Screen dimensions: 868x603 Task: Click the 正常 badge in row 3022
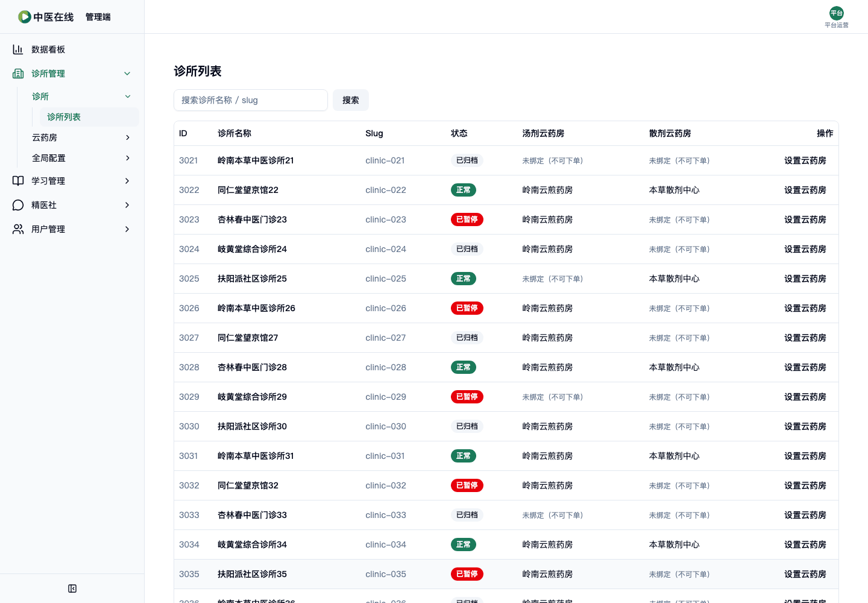click(464, 190)
